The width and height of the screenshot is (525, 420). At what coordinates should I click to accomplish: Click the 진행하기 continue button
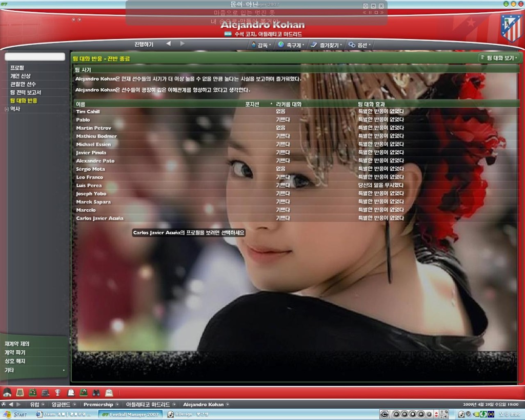(144, 44)
